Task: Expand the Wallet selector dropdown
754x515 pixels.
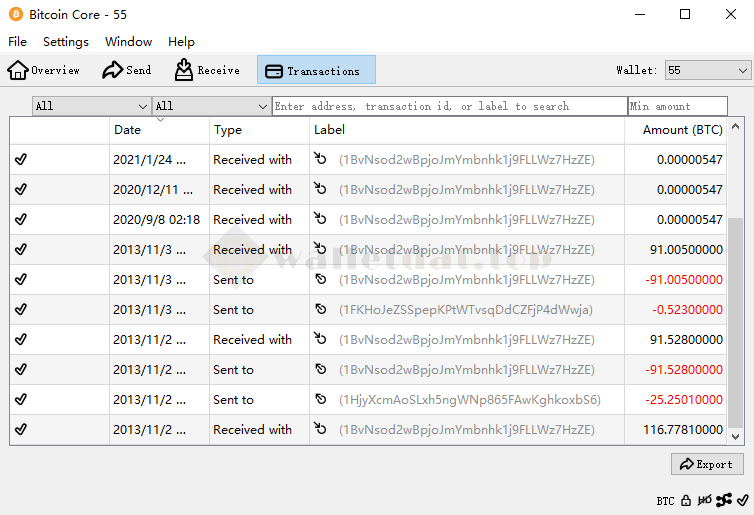Action: (x=707, y=70)
